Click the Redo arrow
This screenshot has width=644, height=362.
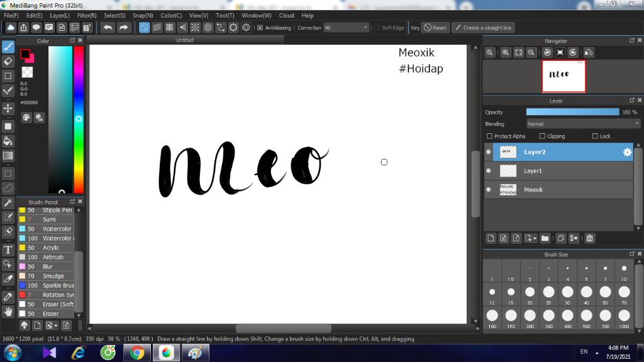tap(123, 28)
